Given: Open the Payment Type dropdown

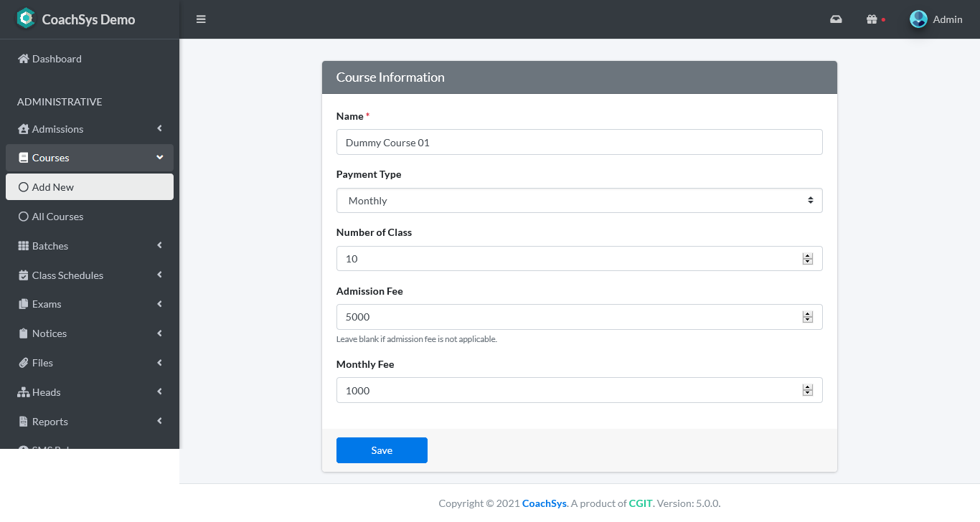Looking at the screenshot, I should tap(579, 201).
